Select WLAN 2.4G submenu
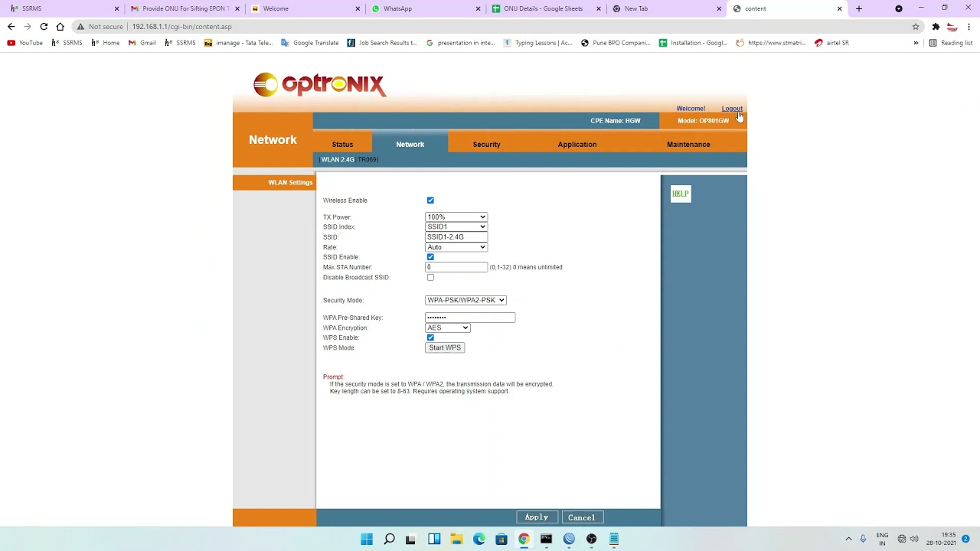Image resolution: width=980 pixels, height=551 pixels. (x=338, y=159)
